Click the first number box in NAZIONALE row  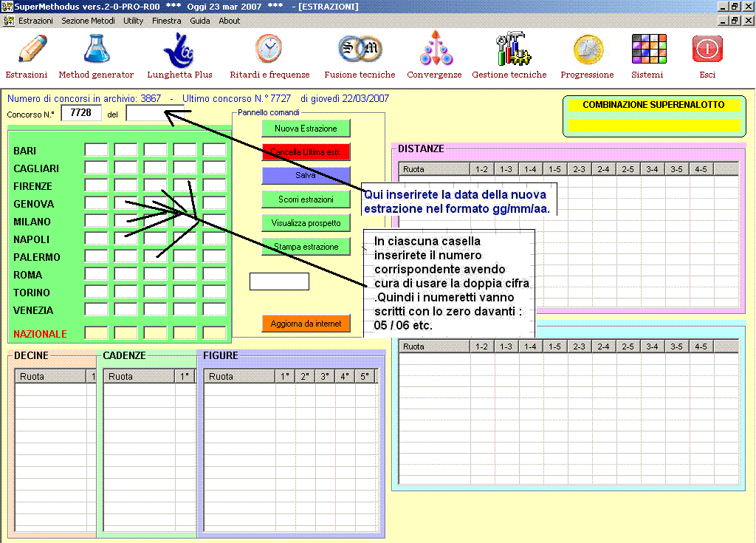[97, 332]
